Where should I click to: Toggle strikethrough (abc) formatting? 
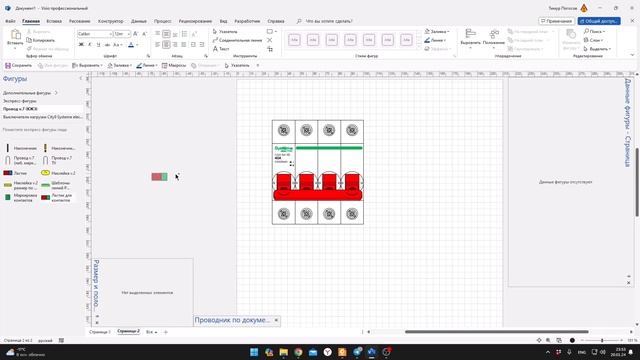[x=107, y=45]
